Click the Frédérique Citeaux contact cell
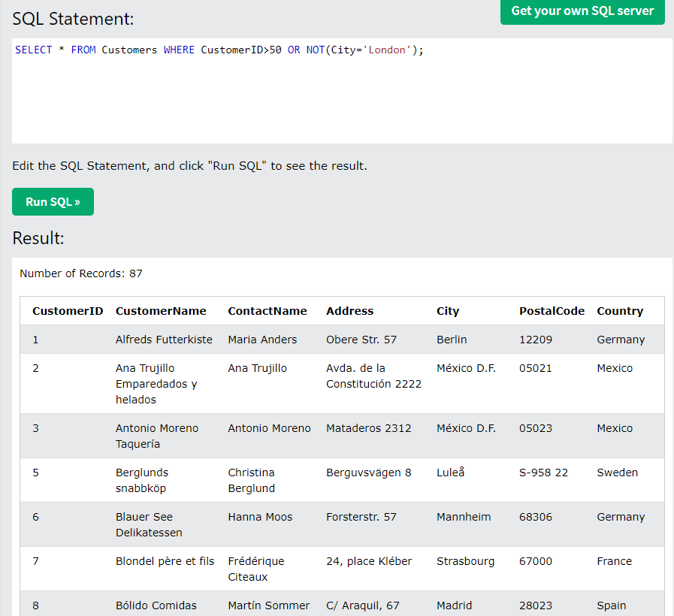 tap(255, 569)
